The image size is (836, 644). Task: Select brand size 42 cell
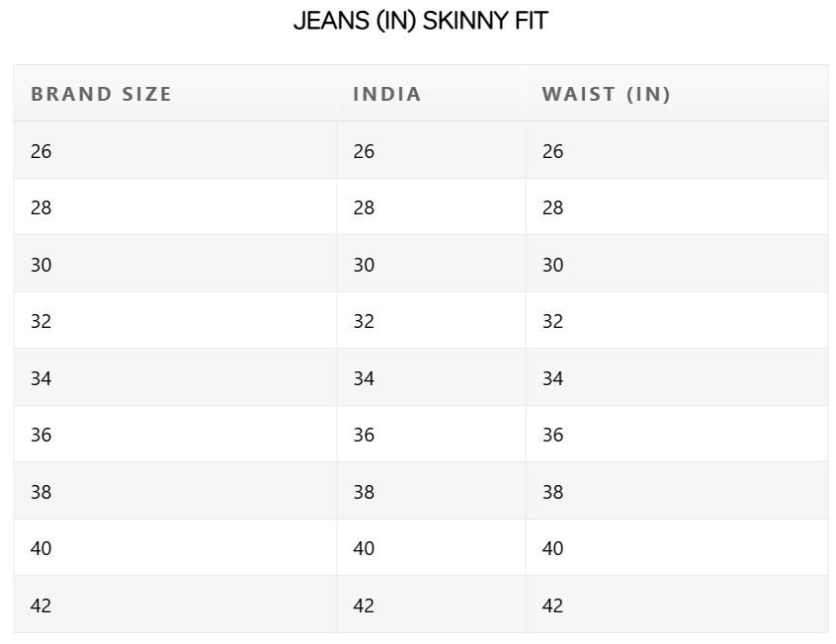[x=175, y=604]
